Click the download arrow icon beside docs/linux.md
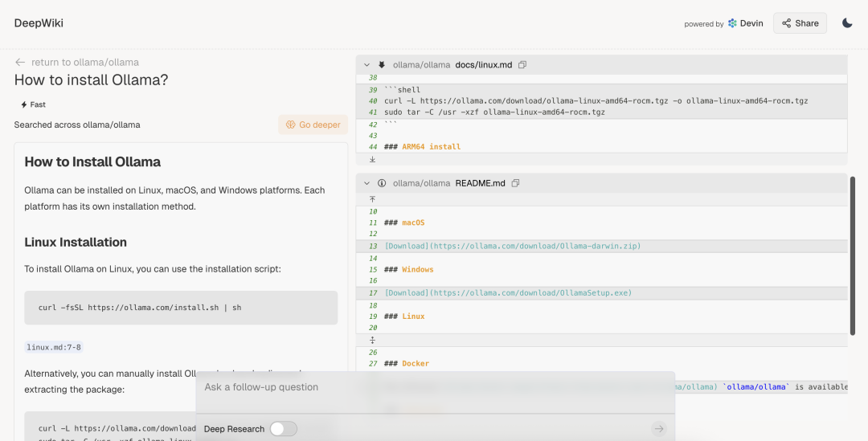This screenshot has height=441, width=868. pos(382,65)
